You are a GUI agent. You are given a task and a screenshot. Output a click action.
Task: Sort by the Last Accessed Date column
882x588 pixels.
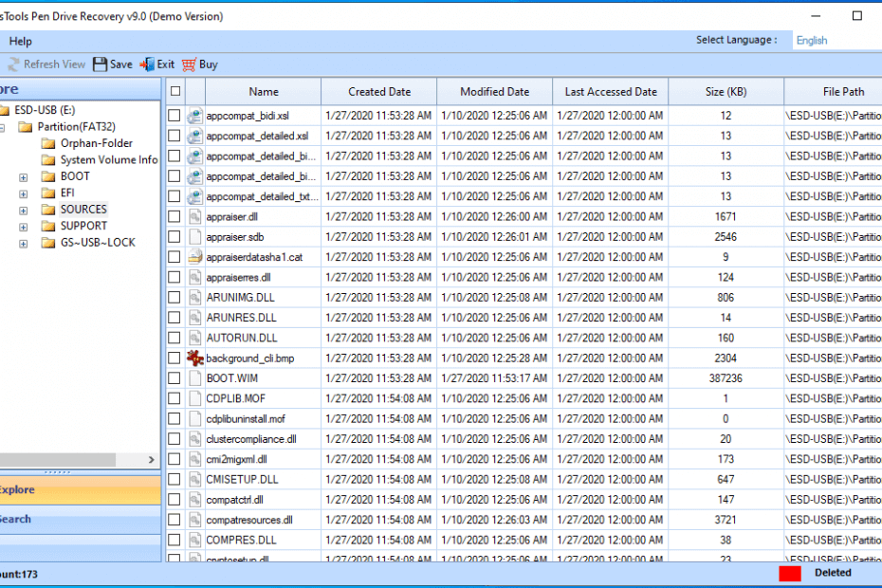tap(611, 92)
